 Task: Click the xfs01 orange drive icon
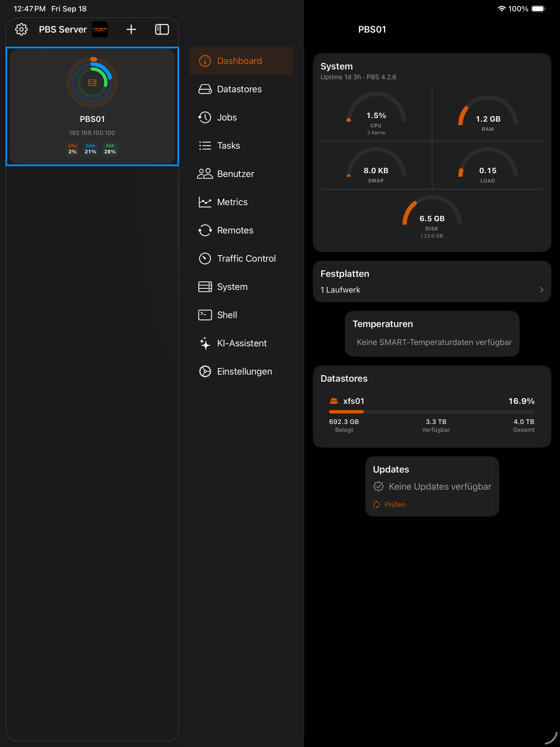pyautogui.click(x=333, y=401)
